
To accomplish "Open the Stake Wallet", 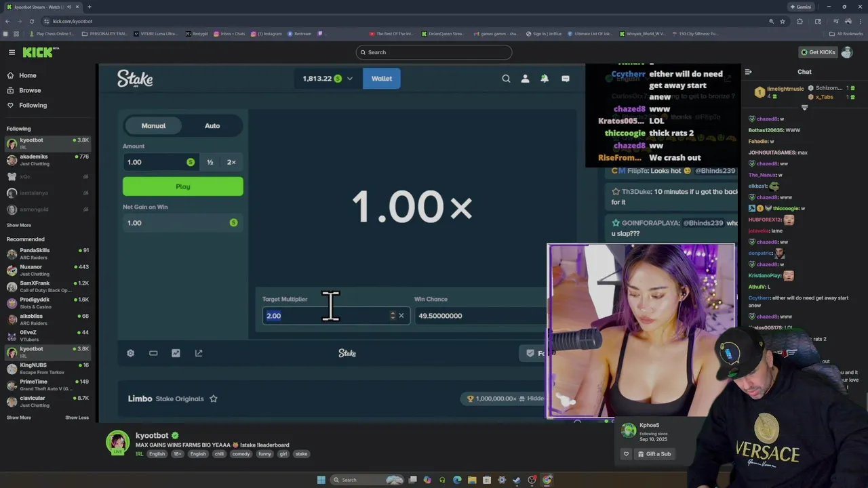I will [x=382, y=79].
